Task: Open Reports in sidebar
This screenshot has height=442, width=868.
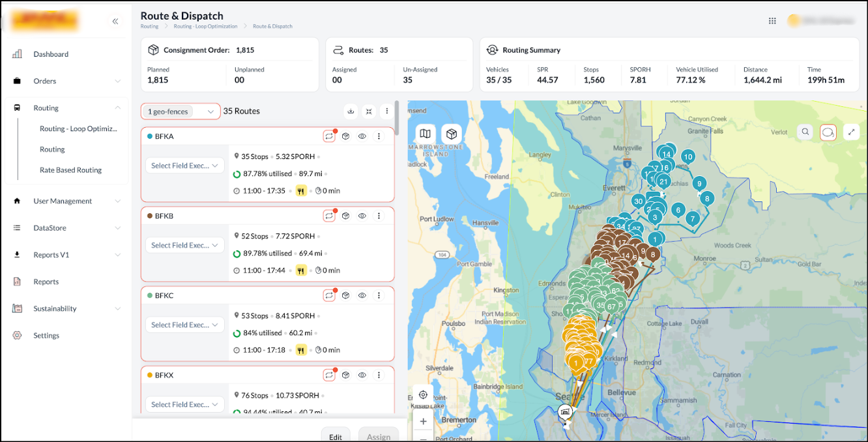Action: point(46,282)
